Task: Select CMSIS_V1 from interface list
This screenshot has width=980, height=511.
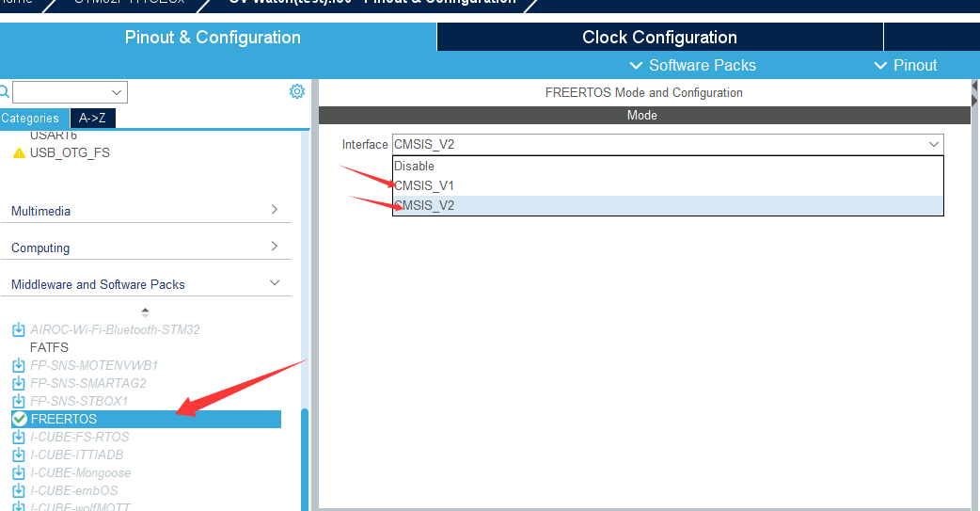Action: [424, 185]
